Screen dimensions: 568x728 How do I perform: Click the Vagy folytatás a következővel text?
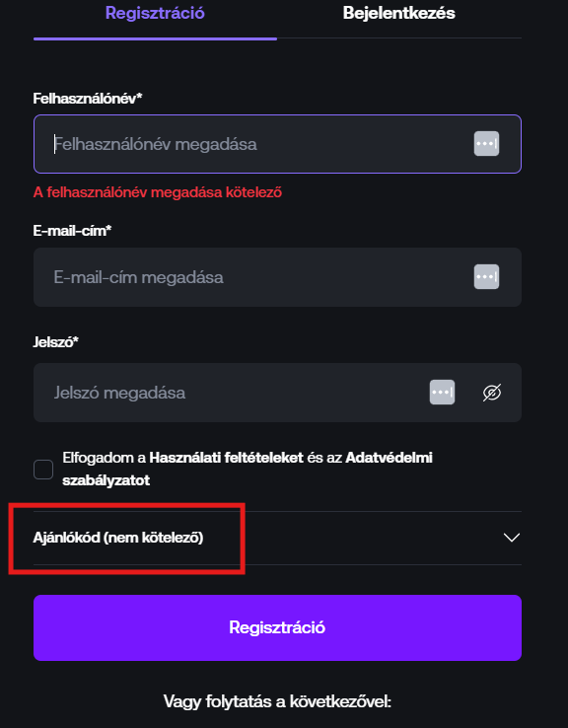277,701
